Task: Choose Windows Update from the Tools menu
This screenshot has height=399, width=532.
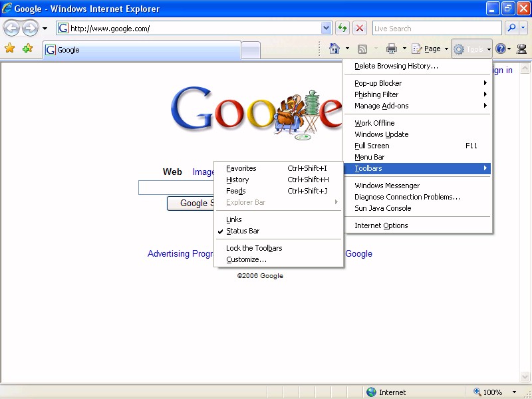Action: pyautogui.click(x=418, y=134)
